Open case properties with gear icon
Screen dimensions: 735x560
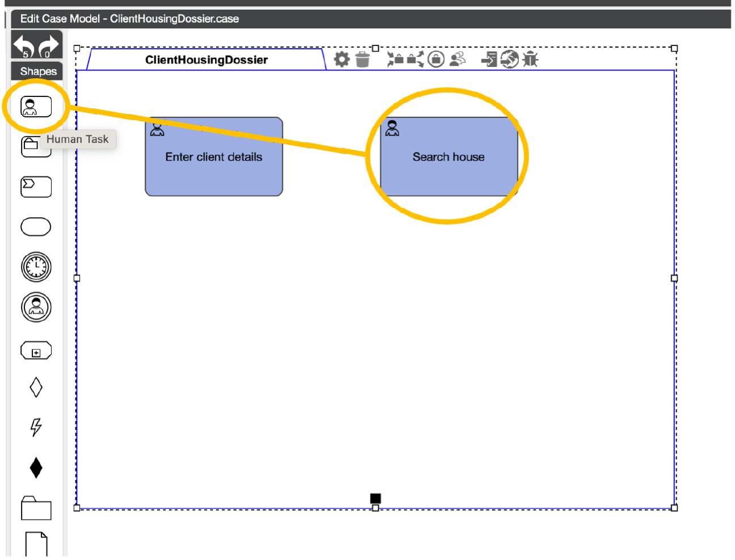click(341, 59)
